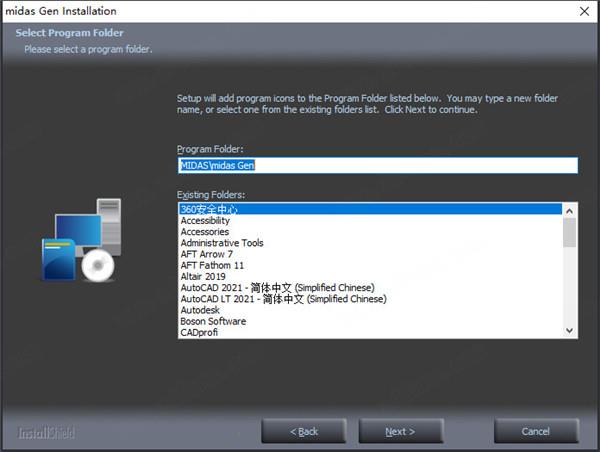Select the CADprofi folder
Image resolution: width=600 pixels, height=452 pixels.
(x=370, y=332)
